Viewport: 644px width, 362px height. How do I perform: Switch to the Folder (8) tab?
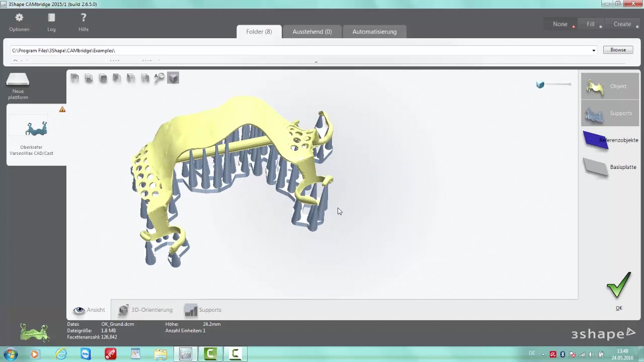pyautogui.click(x=259, y=32)
